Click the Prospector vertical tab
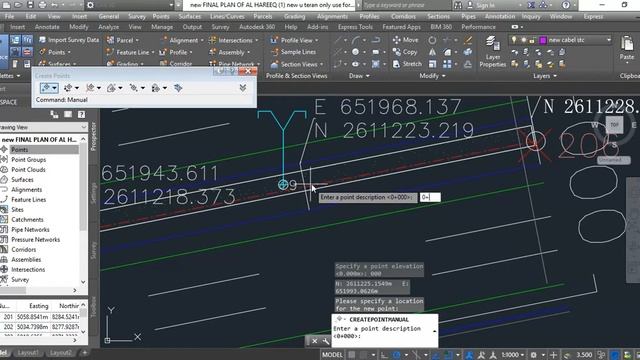The height and width of the screenshot is (360, 640). [93, 136]
